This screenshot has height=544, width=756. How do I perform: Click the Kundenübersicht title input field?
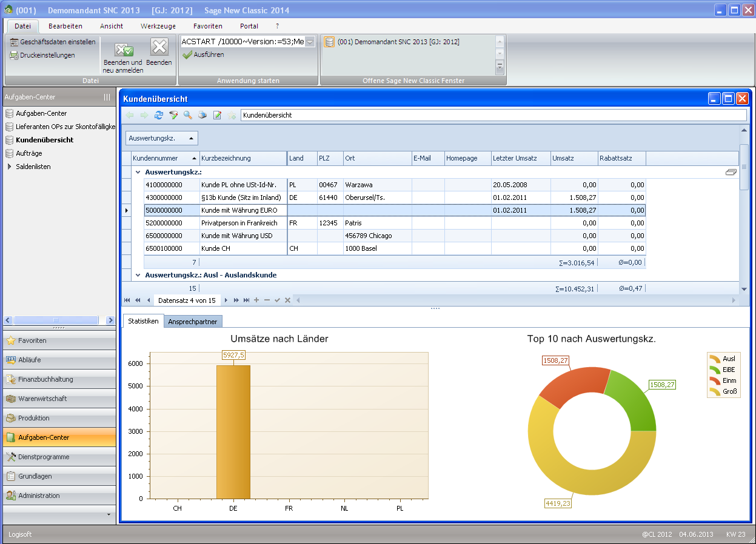click(x=493, y=114)
